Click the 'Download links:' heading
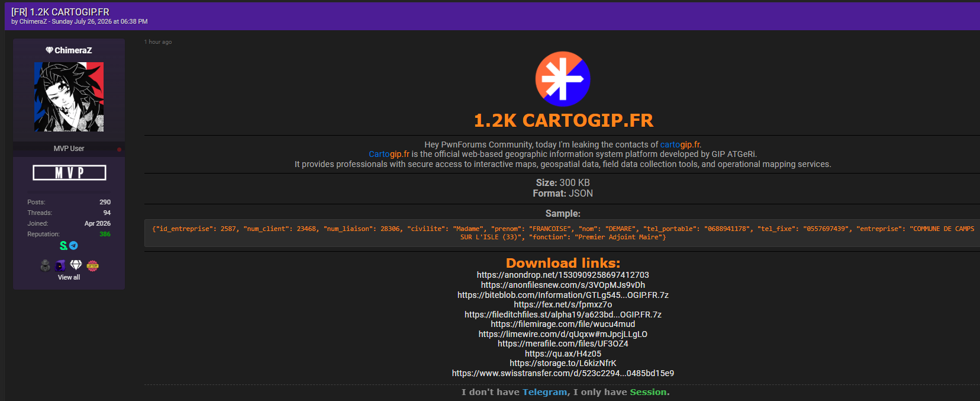 563,263
